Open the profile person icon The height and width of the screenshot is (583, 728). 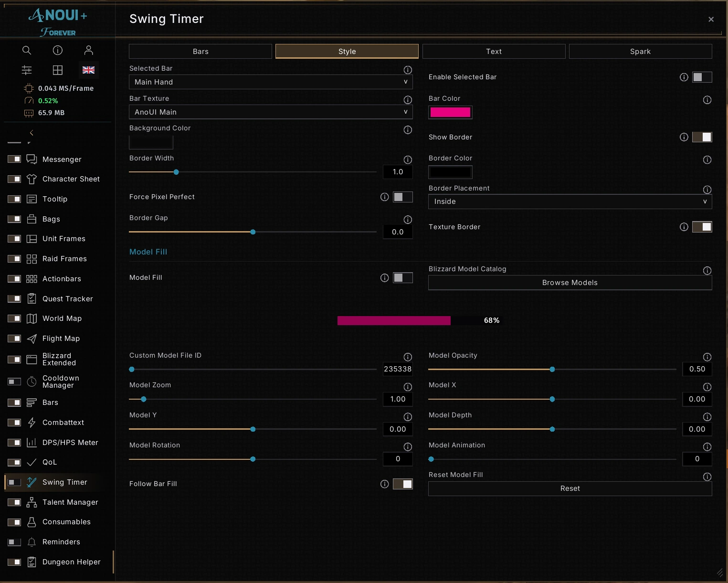[88, 50]
